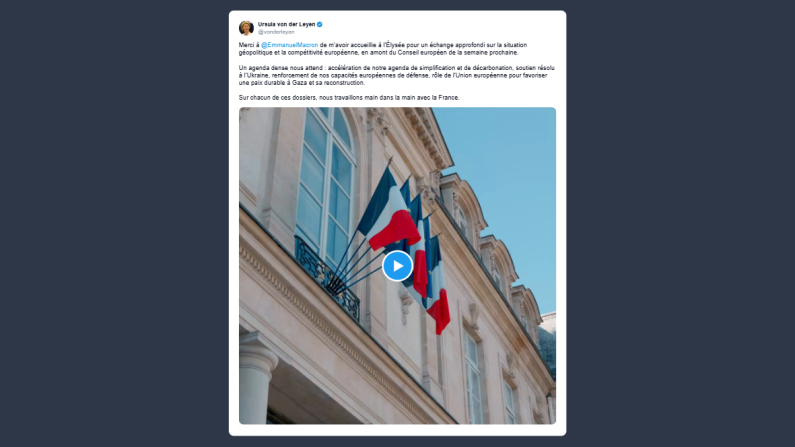
Task: Click the blue verified badge icon
Action: [x=319, y=24]
